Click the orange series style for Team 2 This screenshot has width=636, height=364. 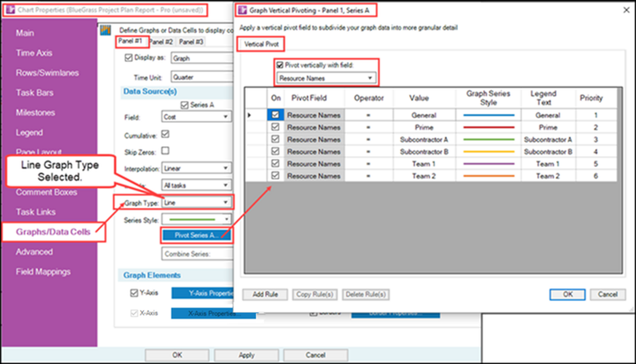[x=488, y=176]
